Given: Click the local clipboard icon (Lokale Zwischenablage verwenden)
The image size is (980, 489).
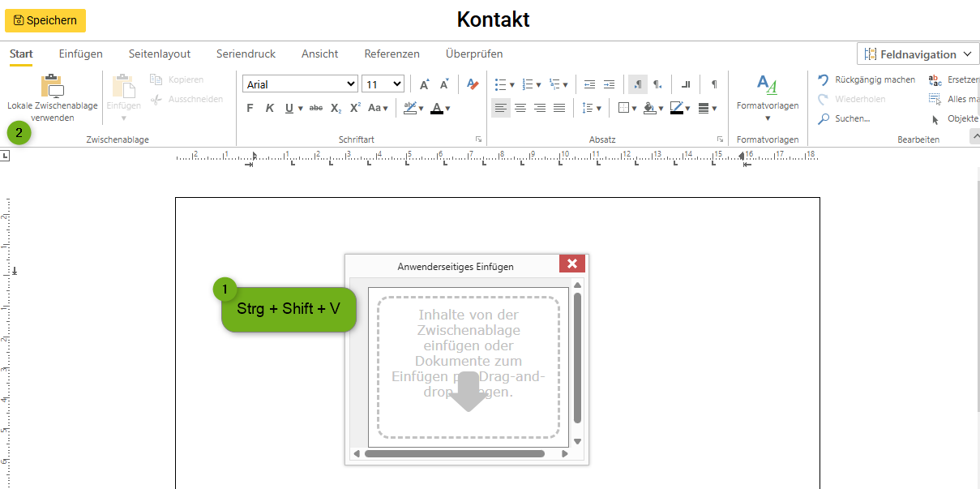Looking at the screenshot, I should tap(52, 86).
